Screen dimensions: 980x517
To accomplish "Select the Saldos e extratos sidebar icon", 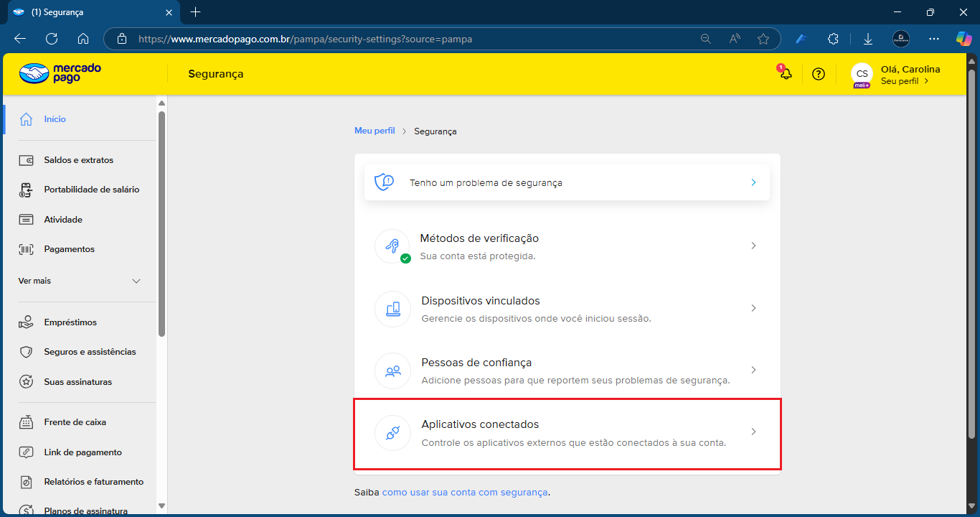I will 27,159.
